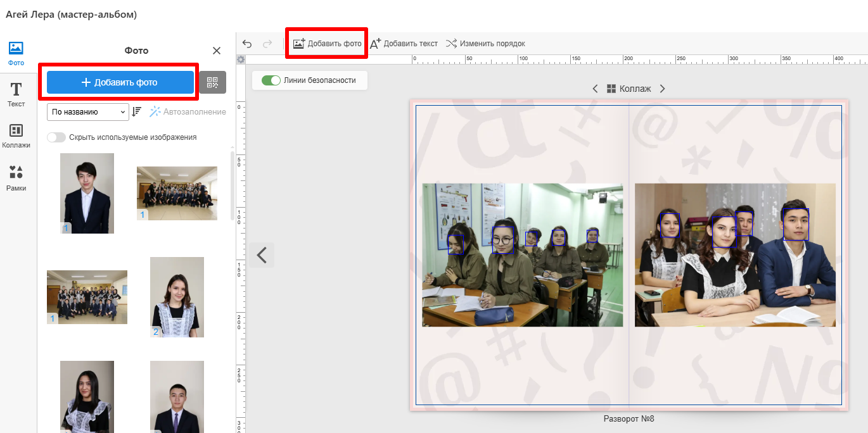The height and width of the screenshot is (433, 868).
Task: Toggle Линии безопасности switch
Action: tap(271, 80)
